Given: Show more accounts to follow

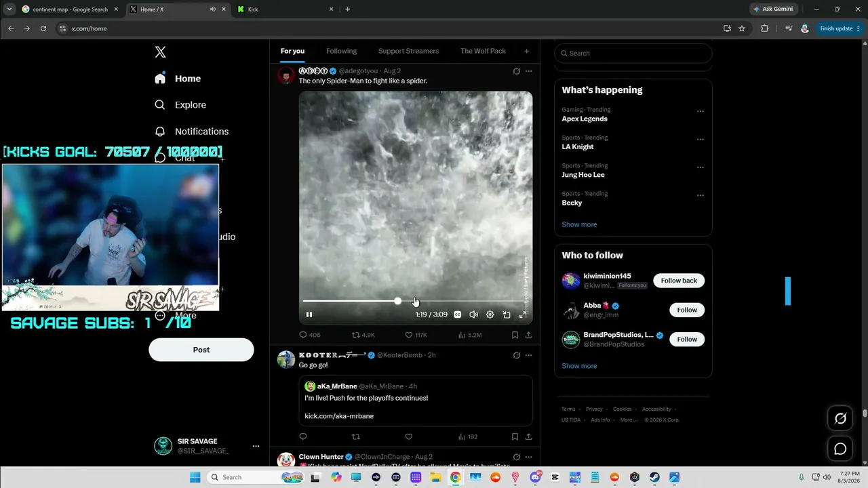Looking at the screenshot, I should (x=579, y=366).
